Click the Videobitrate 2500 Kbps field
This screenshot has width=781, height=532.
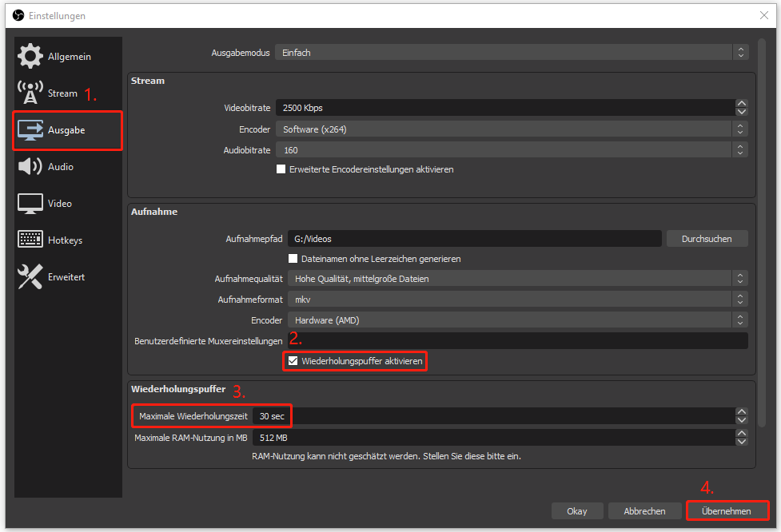click(505, 108)
